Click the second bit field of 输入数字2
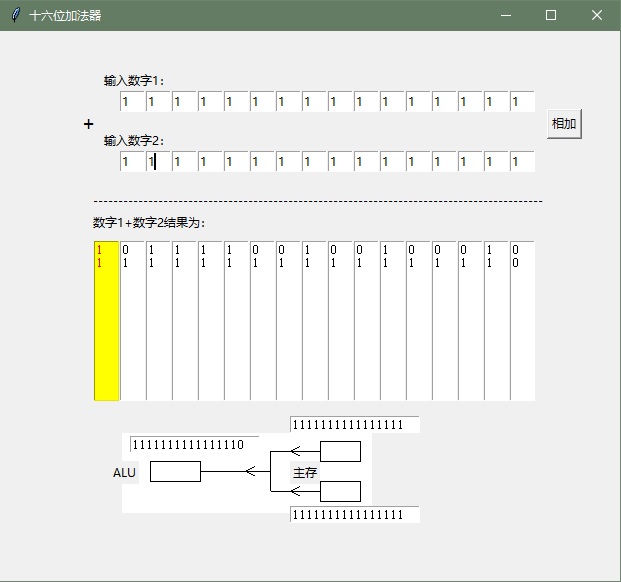The height and width of the screenshot is (582, 621). coord(158,161)
